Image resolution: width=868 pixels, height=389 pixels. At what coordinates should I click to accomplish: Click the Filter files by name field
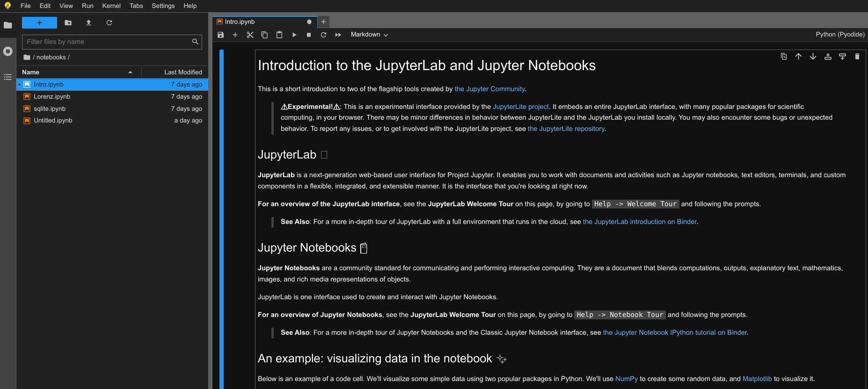tap(108, 42)
